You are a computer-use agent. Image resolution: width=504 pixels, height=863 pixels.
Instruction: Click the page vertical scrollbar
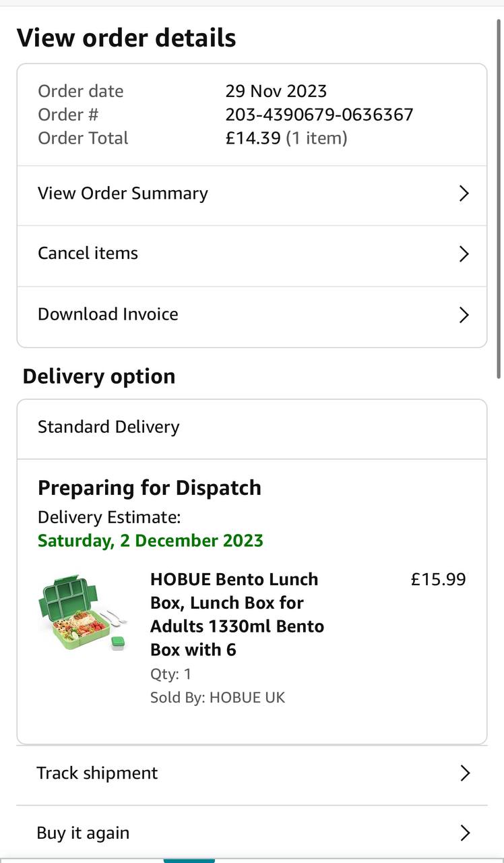499,202
